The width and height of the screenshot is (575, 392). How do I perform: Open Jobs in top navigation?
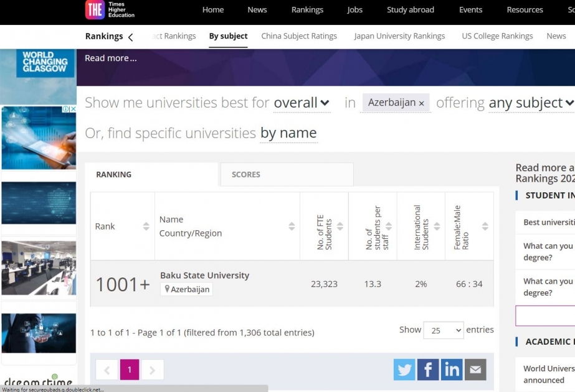[x=354, y=10]
